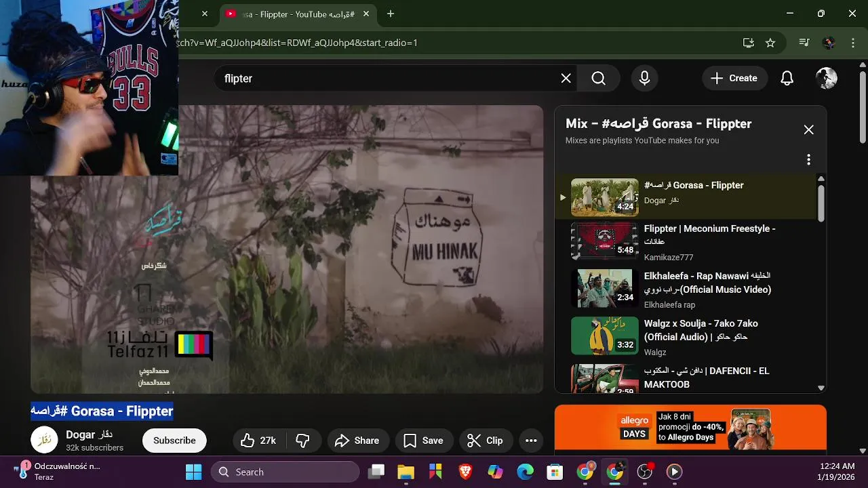
Task: Open the Chrome profile avatar
Action: click(x=829, y=43)
